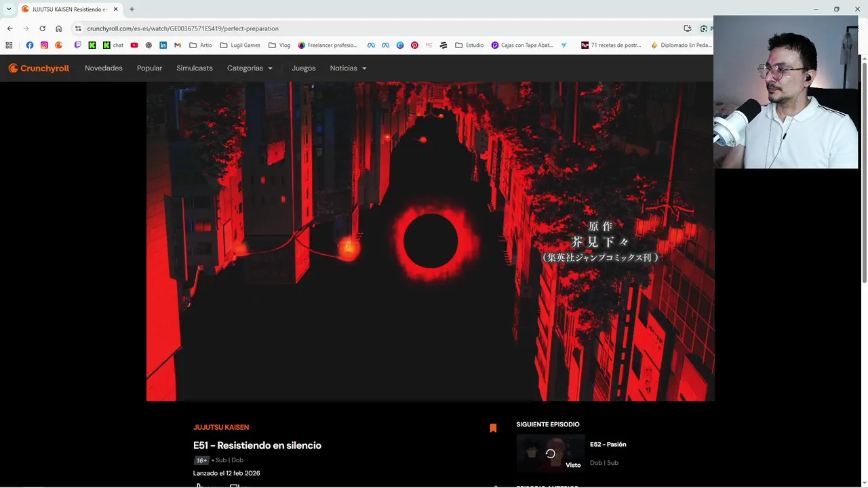Click the E51 – Resistiendo en silencio title
The image size is (868, 488).
(x=257, y=445)
